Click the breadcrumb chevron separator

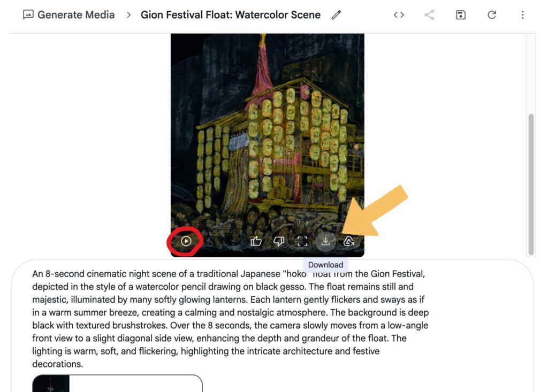pyautogui.click(x=128, y=14)
